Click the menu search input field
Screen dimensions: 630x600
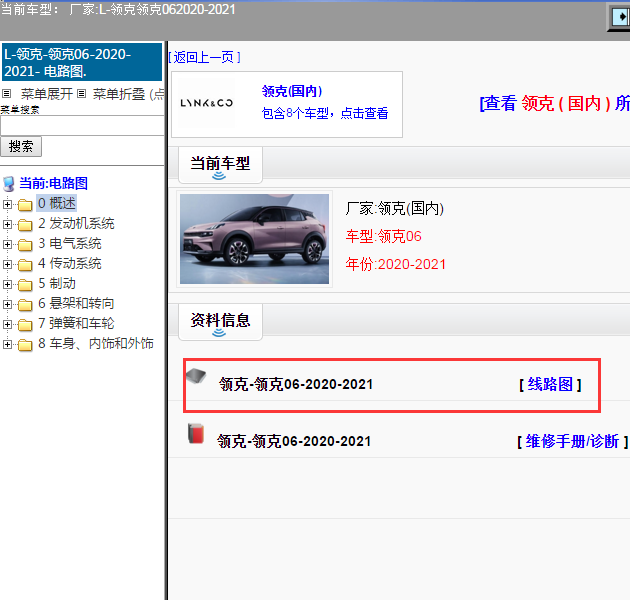coord(82,126)
